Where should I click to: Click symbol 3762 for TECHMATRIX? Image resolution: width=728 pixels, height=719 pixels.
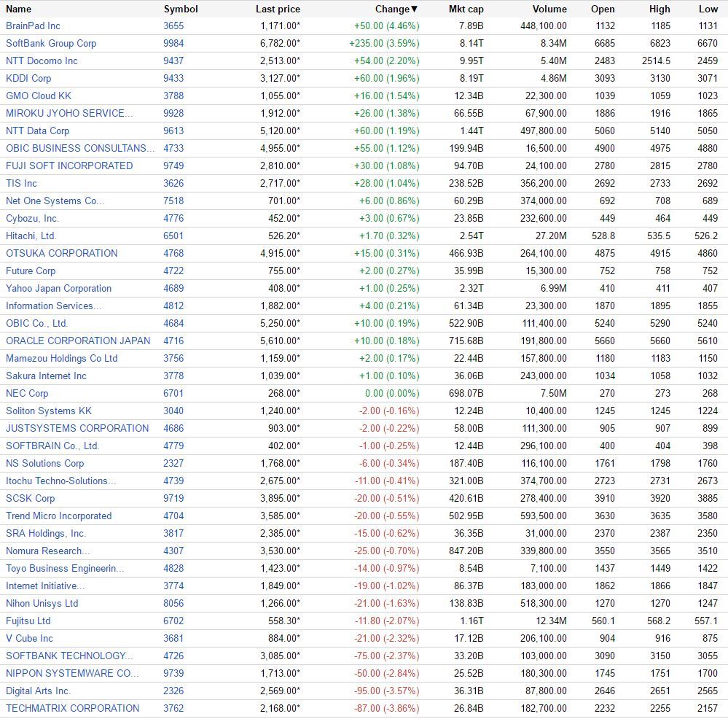click(x=173, y=708)
